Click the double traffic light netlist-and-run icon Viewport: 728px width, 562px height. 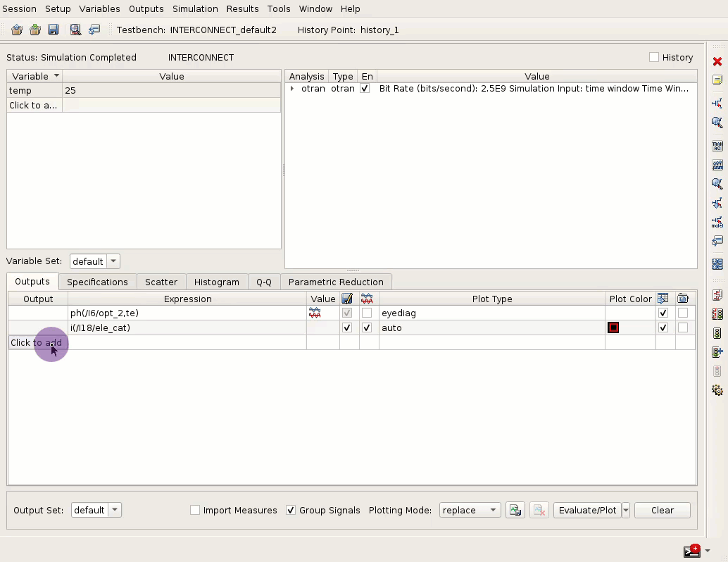tap(717, 314)
